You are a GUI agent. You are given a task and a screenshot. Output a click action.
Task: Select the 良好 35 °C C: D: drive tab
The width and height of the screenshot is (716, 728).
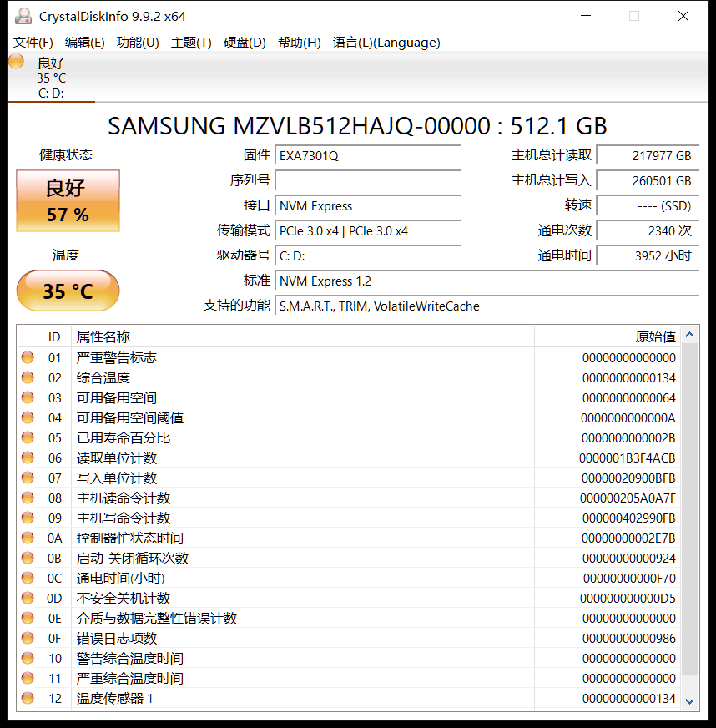[x=51, y=77]
